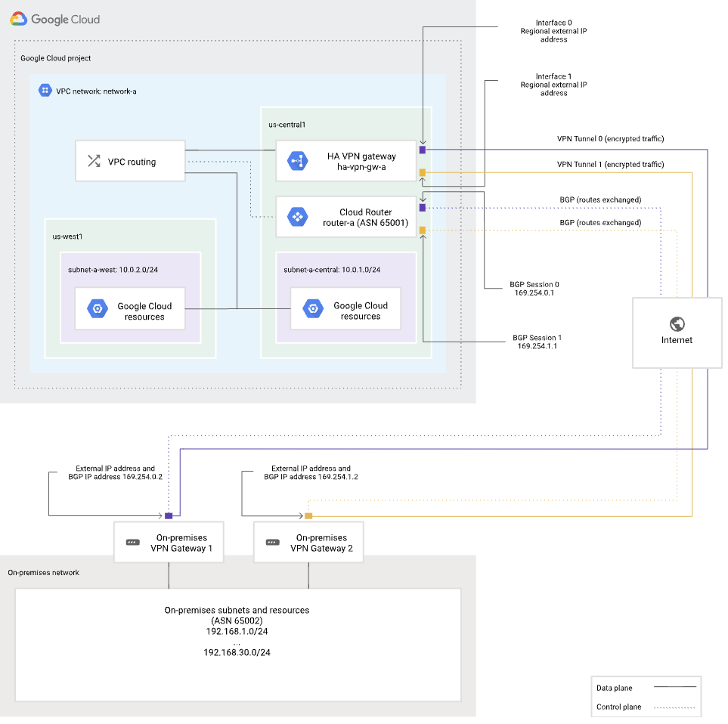Click the yellow square above VPN Gateway 2
Screen dimensions: 728x724
coord(308,515)
